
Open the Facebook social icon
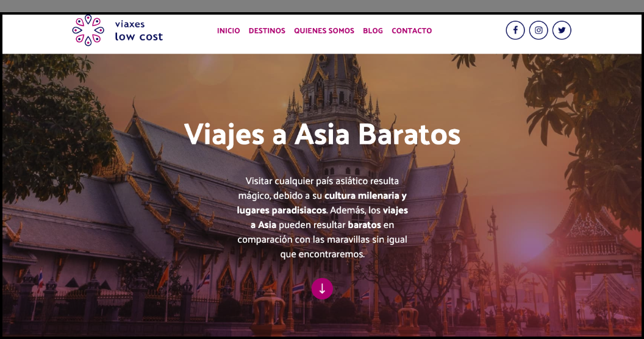click(x=515, y=30)
